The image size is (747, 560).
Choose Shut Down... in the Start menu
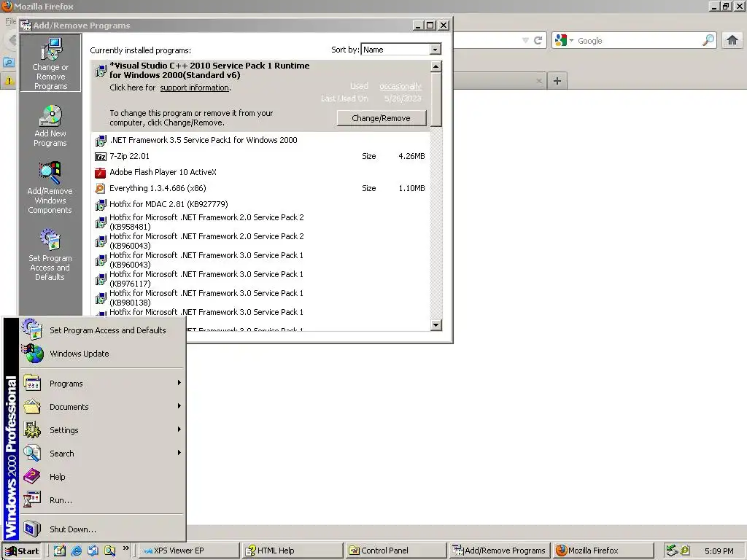click(x=102, y=529)
